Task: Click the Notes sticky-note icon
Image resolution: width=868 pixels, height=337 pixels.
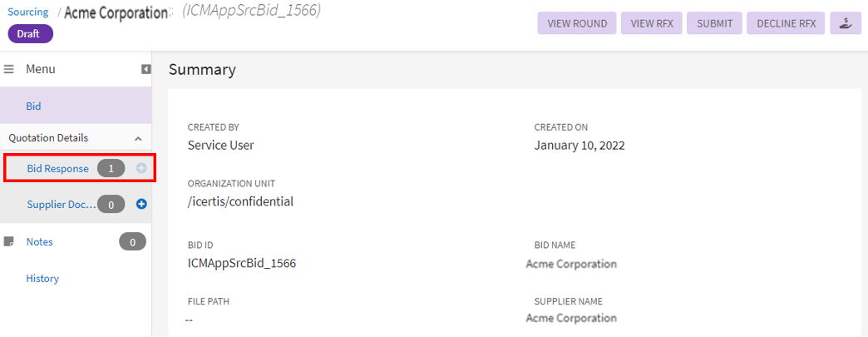Action: click(x=10, y=242)
